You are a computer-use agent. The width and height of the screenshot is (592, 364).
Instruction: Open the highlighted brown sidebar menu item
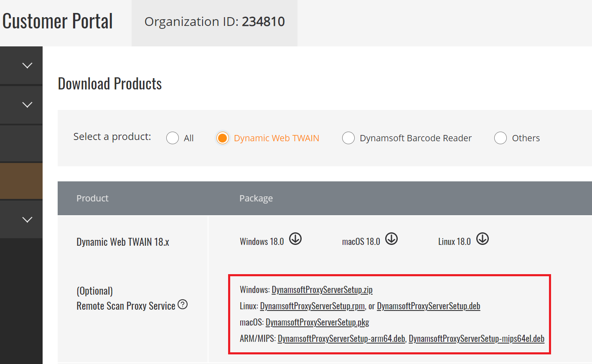point(21,181)
